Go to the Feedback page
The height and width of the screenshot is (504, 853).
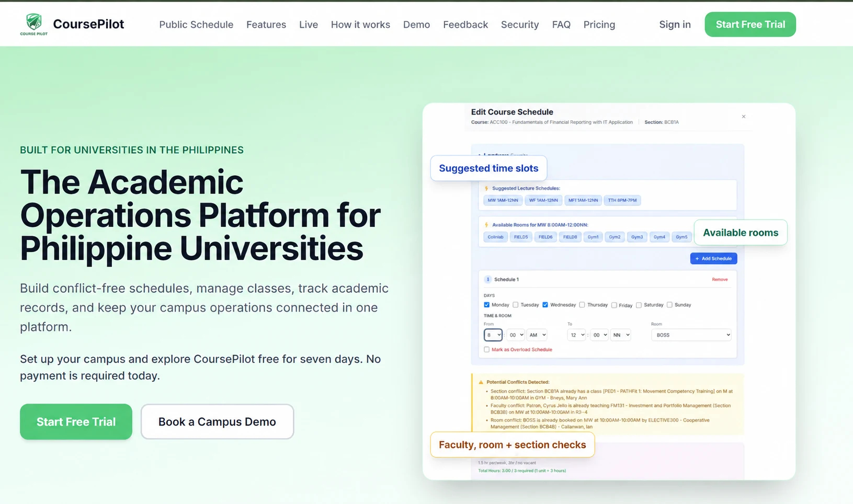click(x=465, y=25)
